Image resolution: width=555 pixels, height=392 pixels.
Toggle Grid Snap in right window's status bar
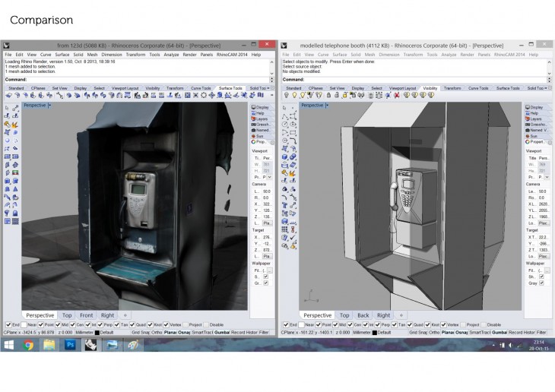(419, 332)
